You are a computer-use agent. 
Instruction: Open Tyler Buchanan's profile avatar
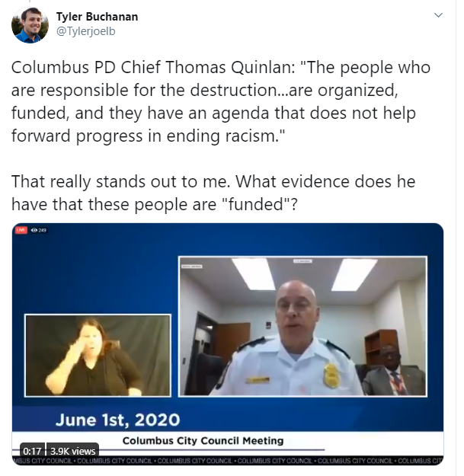click(30, 24)
